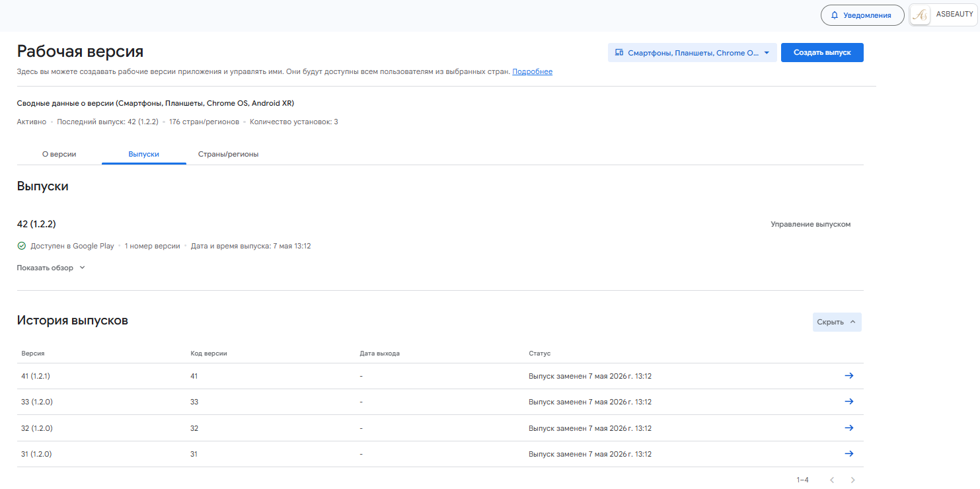
Task: Click Создать выпуск button
Action: tap(822, 53)
